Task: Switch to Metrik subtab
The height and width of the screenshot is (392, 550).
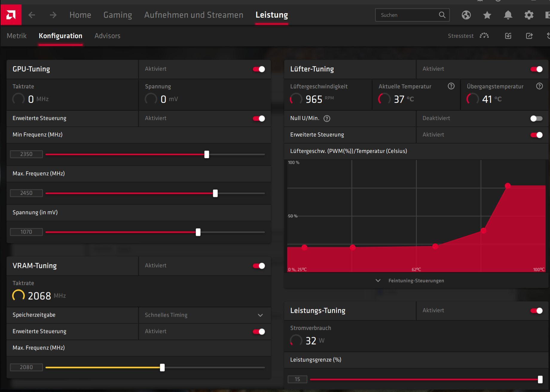Action: click(17, 36)
